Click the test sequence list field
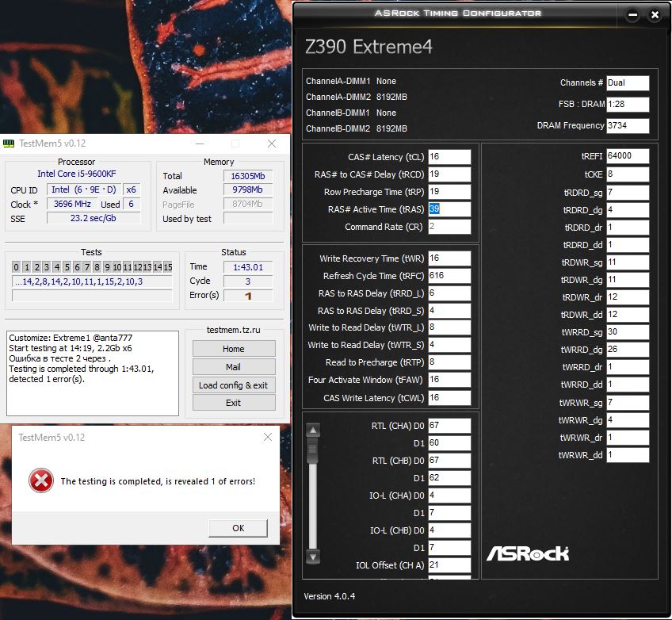The image size is (672, 620). (x=92, y=281)
